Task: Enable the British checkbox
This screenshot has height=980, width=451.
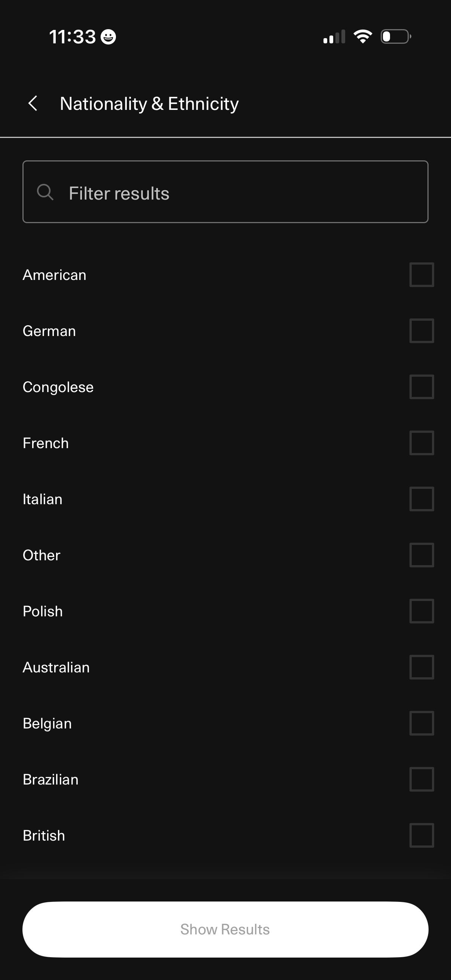Action: click(x=421, y=835)
